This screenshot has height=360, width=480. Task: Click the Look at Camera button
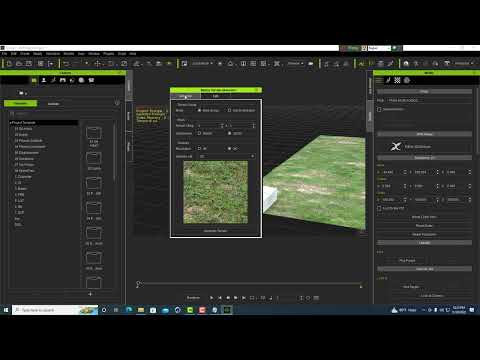coord(432,296)
